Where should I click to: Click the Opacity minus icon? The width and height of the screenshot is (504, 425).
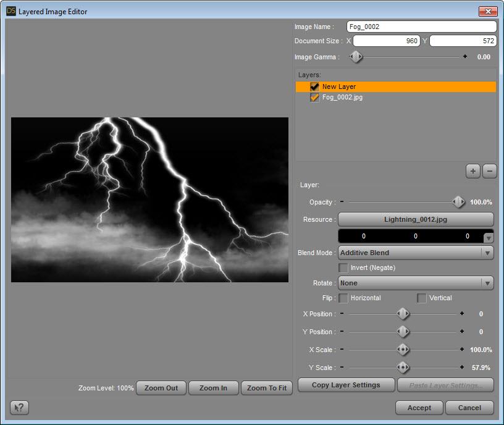pyautogui.click(x=342, y=201)
